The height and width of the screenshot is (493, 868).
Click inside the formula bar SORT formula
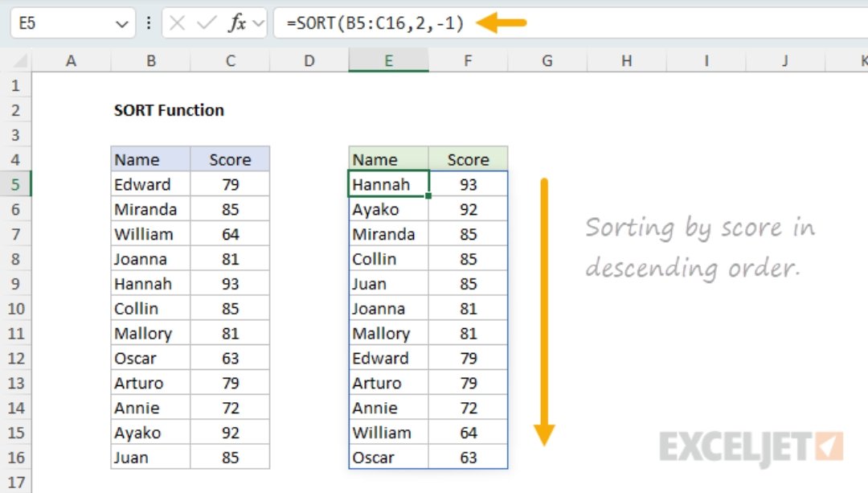[x=379, y=24]
